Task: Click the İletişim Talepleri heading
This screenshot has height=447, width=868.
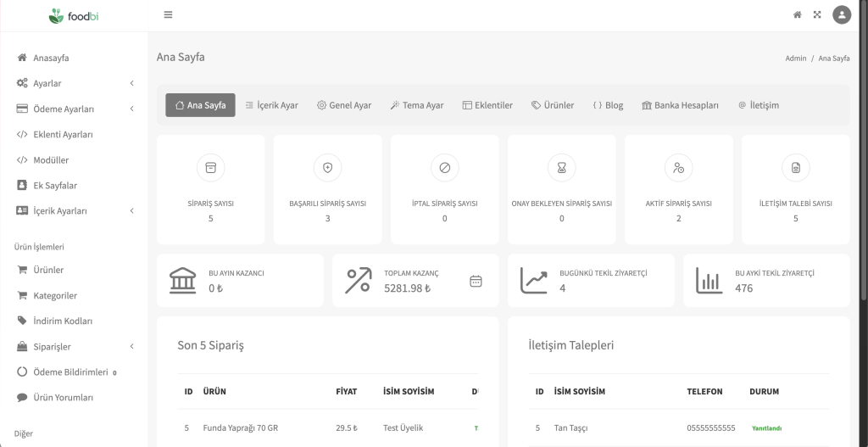Action: pyautogui.click(x=570, y=345)
